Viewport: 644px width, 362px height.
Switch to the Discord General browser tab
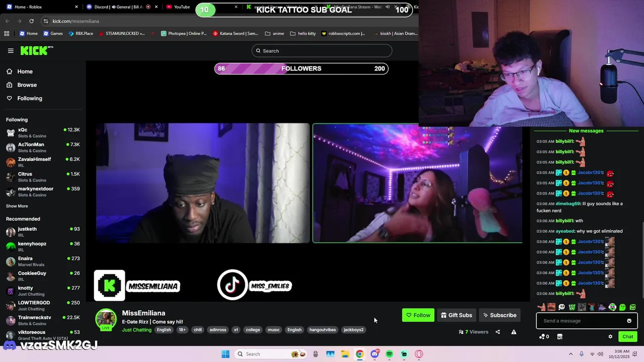(122, 7)
